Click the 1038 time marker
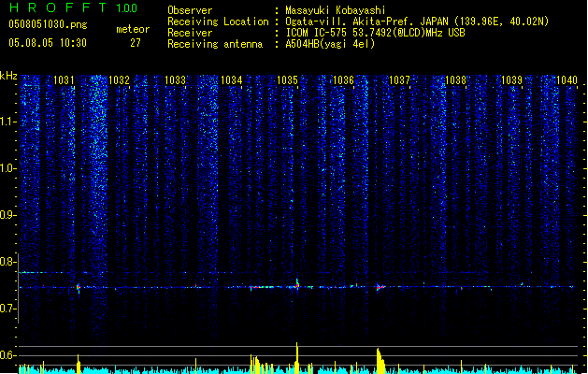Image resolution: width=588 pixels, height=374 pixels. [x=455, y=79]
